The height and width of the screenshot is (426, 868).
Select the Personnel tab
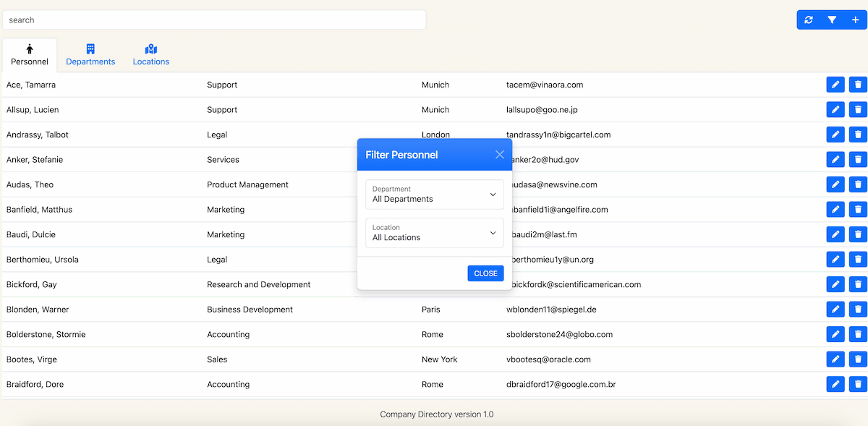click(x=30, y=55)
